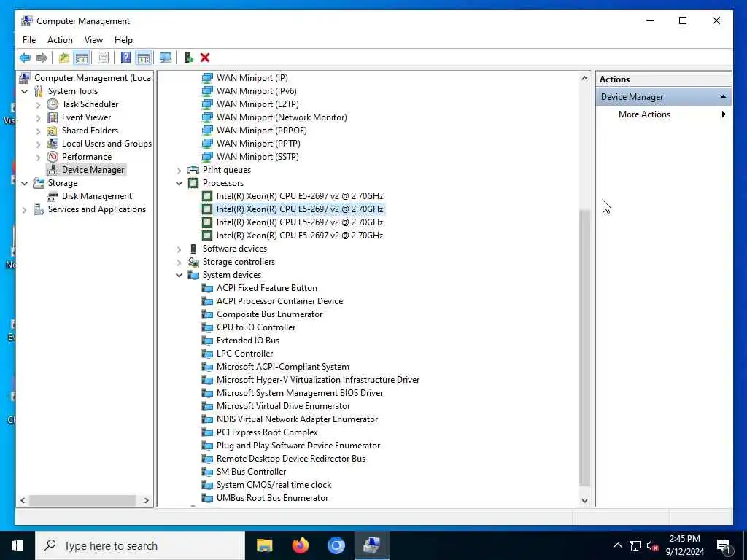747x560 pixels.
Task: Expand Services and Applications node
Action: click(x=25, y=209)
